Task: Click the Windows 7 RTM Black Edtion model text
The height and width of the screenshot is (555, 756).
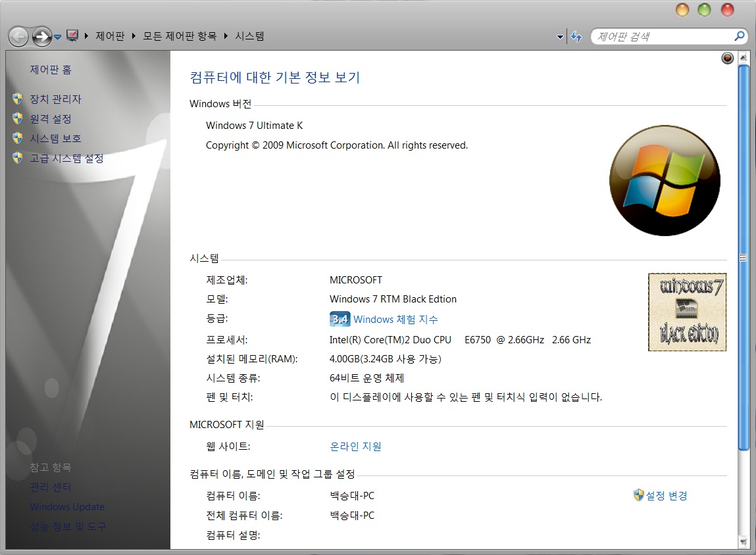Action: (393, 299)
